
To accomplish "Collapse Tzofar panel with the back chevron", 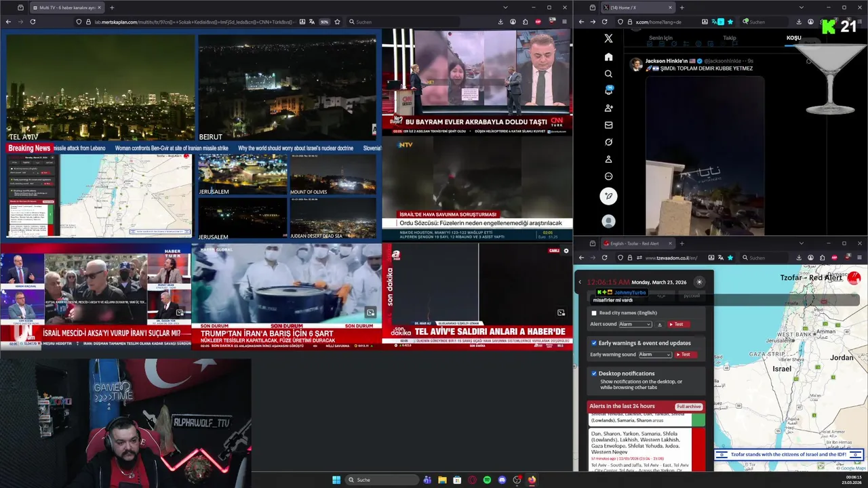I will pos(580,282).
